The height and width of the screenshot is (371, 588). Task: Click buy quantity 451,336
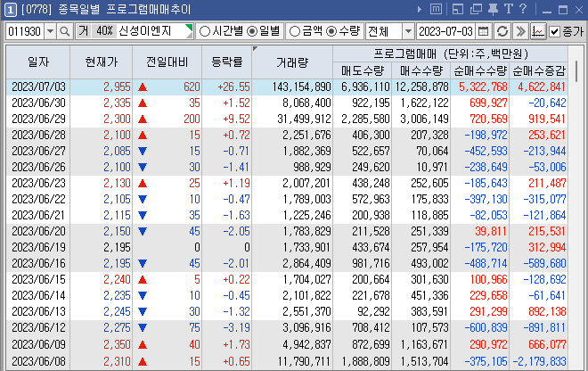(429, 295)
